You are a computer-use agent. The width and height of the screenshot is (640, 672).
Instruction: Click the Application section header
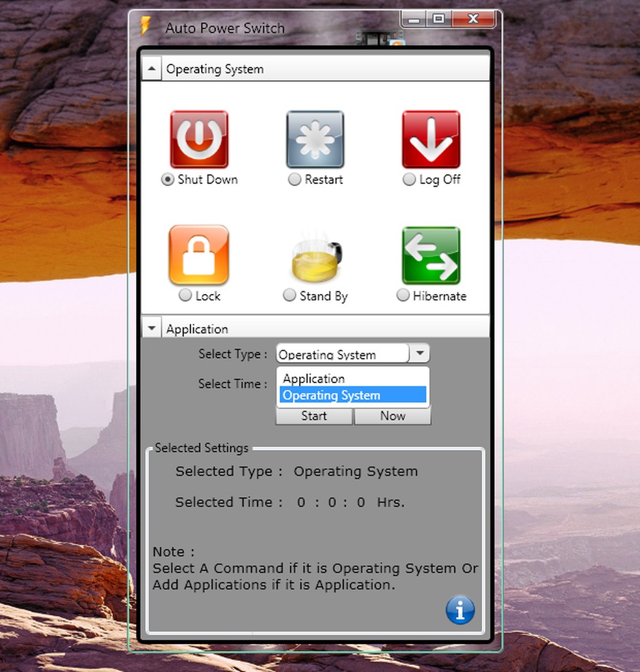tap(315, 328)
